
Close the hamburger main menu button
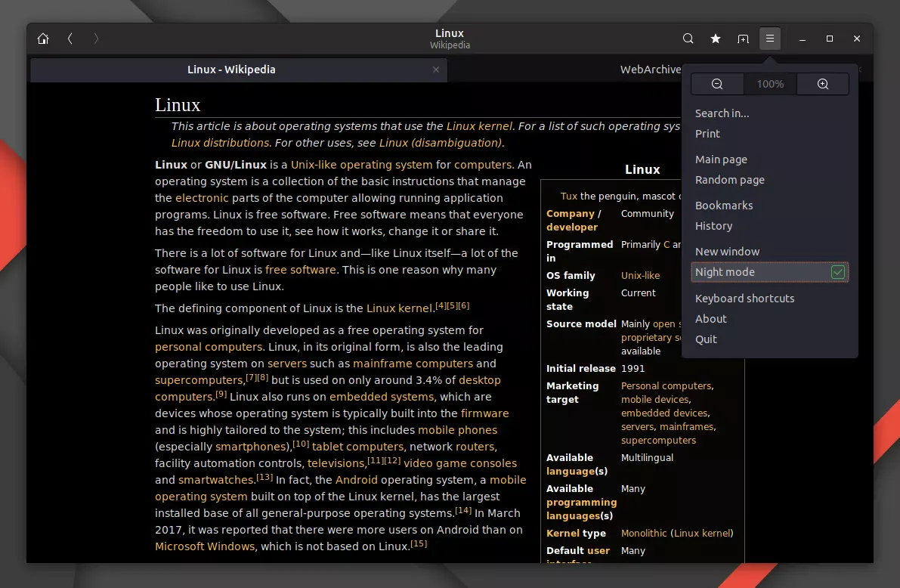[770, 39]
